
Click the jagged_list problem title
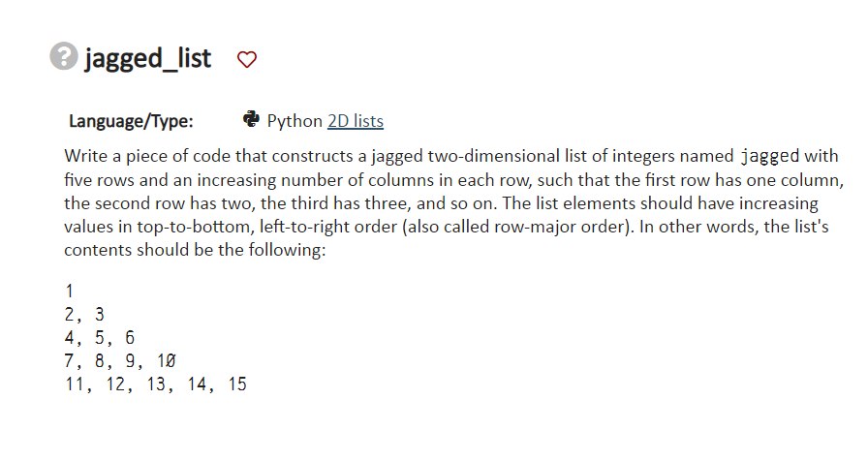[147, 58]
